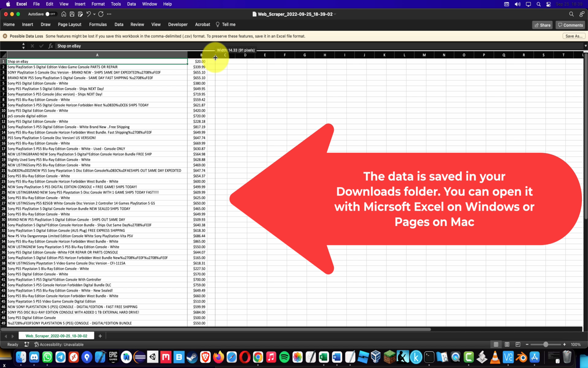
Task: Open Page Break Preview from the status bar
Action: coord(518,345)
